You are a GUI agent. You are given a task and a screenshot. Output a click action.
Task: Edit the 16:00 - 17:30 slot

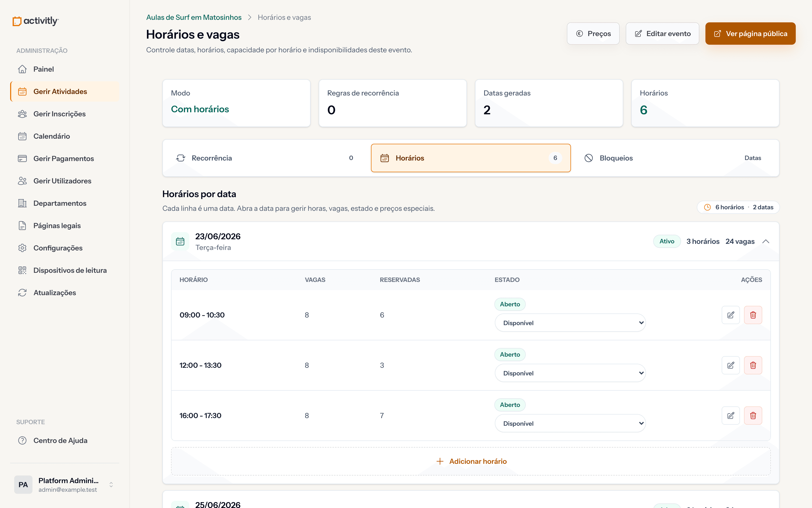click(x=731, y=416)
